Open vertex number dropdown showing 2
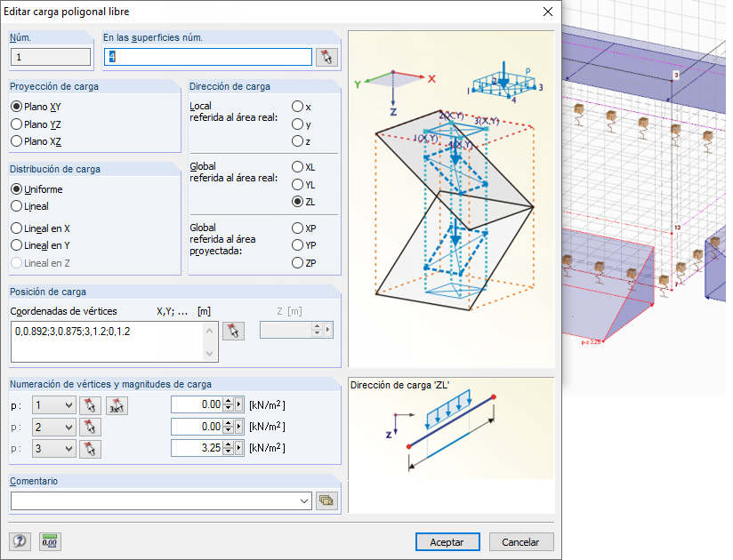The width and height of the screenshot is (733, 560). coord(53,427)
